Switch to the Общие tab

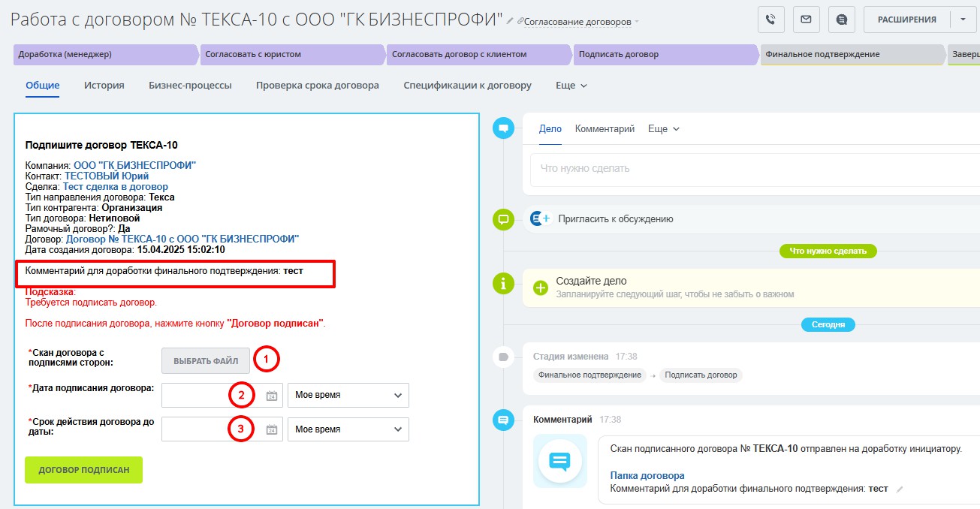(x=43, y=86)
